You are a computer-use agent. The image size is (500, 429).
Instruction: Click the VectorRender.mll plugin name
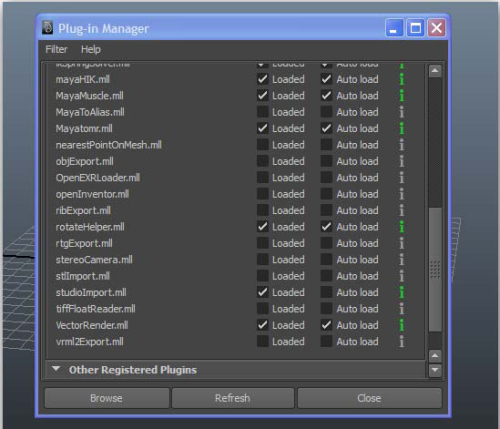pos(92,325)
